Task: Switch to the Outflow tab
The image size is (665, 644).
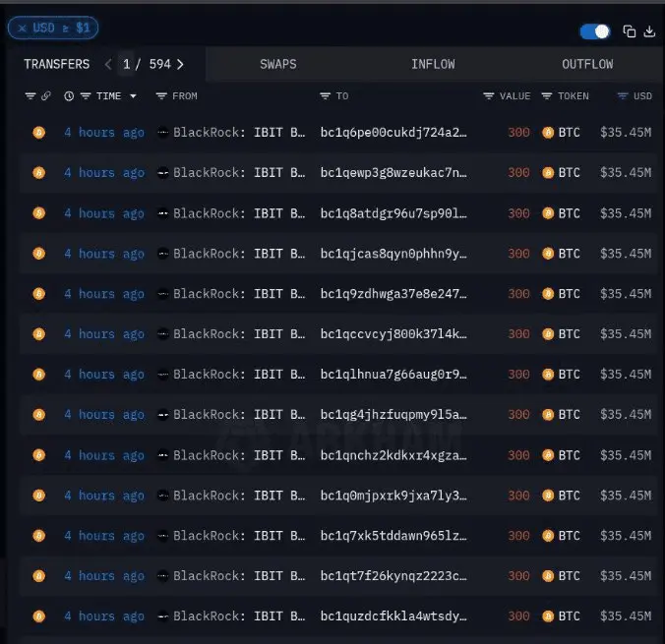Action: click(587, 64)
